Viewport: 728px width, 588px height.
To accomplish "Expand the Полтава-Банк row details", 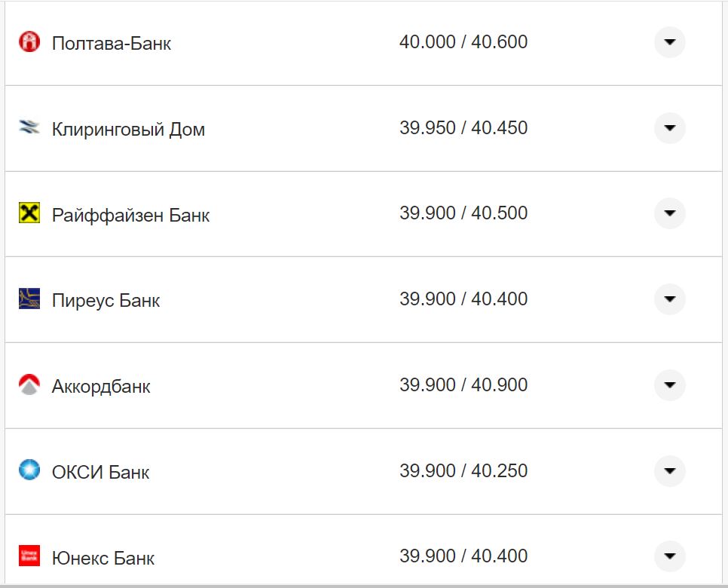I will click(x=669, y=42).
